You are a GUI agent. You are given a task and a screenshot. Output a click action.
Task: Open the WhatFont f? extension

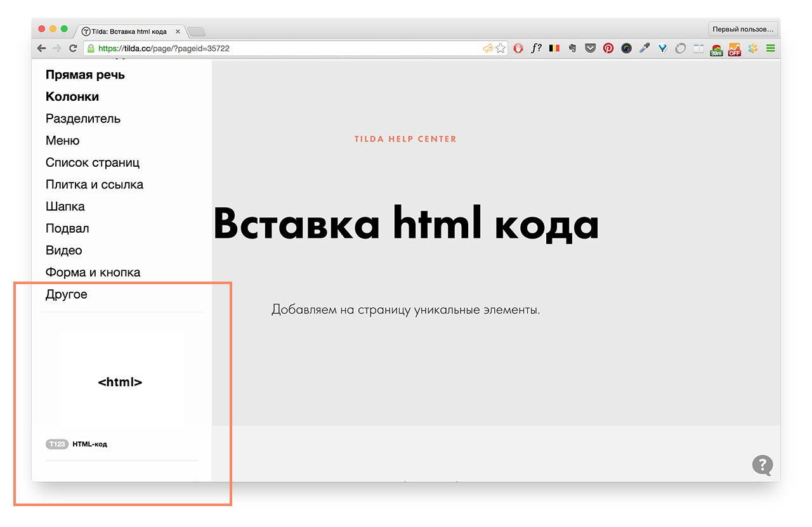point(536,48)
